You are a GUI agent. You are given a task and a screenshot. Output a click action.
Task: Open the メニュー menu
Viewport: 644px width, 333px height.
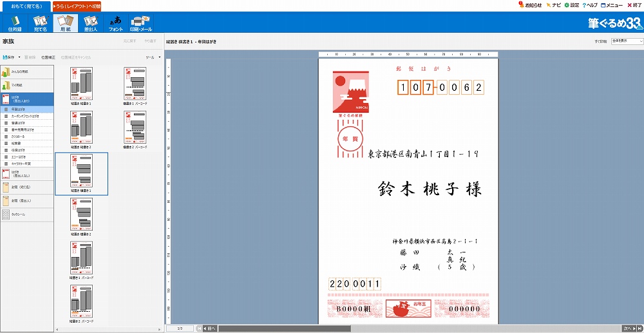click(x=612, y=5)
